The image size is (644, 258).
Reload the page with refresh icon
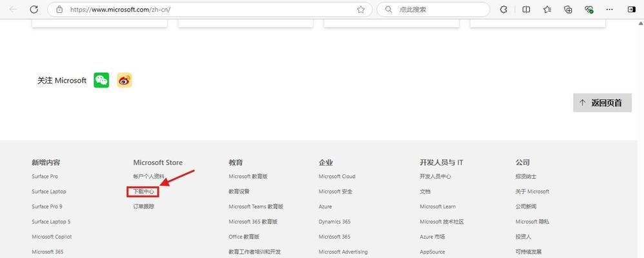click(34, 10)
